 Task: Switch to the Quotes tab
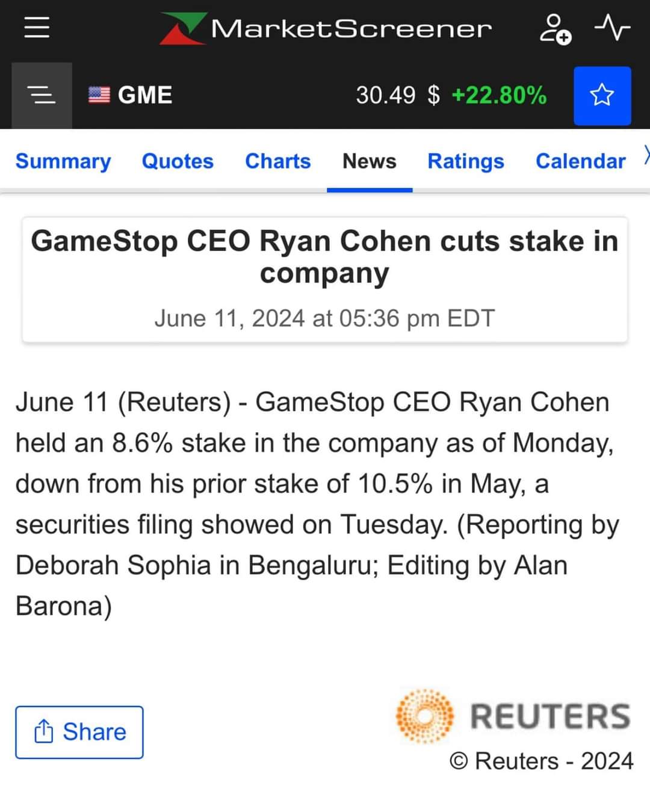tap(178, 161)
